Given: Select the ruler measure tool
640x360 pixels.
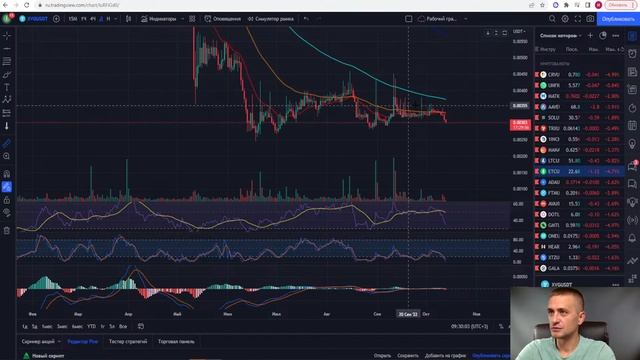Looking at the screenshot, I should (x=7, y=143).
